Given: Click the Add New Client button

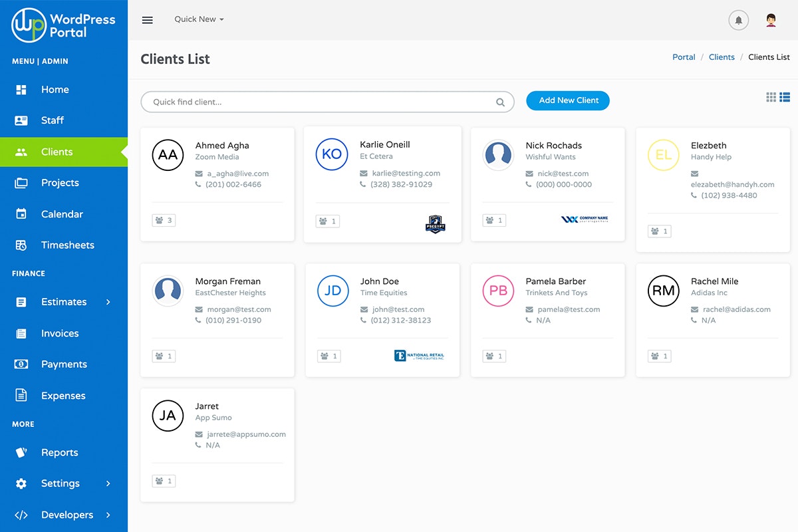Looking at the screenshot, I should click(568, 100).
